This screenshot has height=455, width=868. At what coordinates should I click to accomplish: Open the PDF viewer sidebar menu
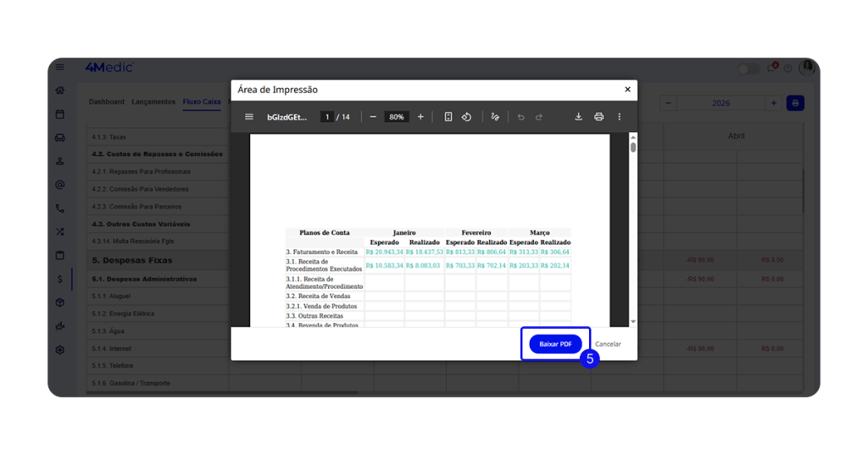pos(249,117)
